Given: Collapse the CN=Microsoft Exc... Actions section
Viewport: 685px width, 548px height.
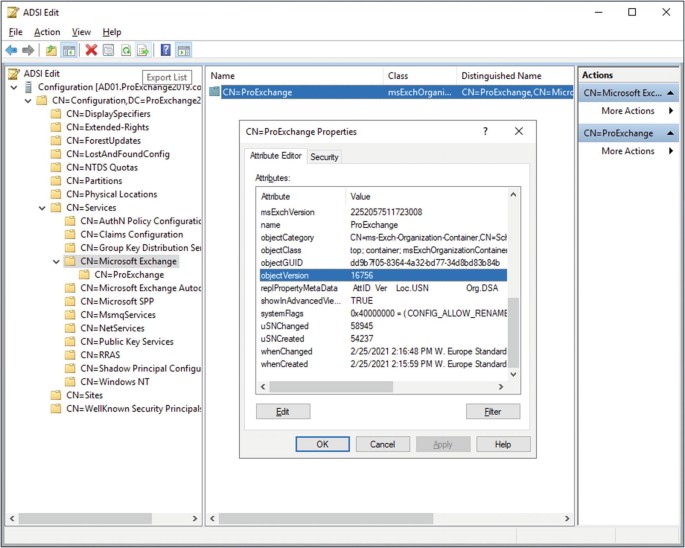Looking at the screenshot, I should tap(670, 93).
